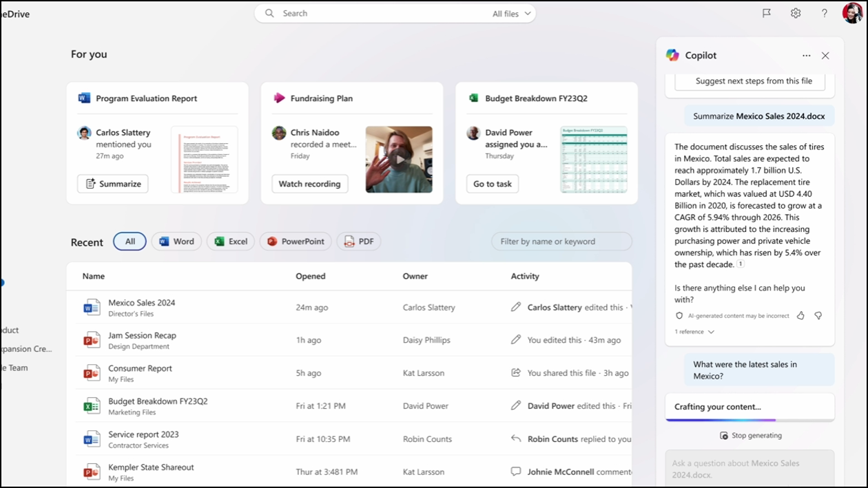Click Chris Naidoo avatar on Fundraising card
Viewport: 868px width, 488px height.
point(279,133)
